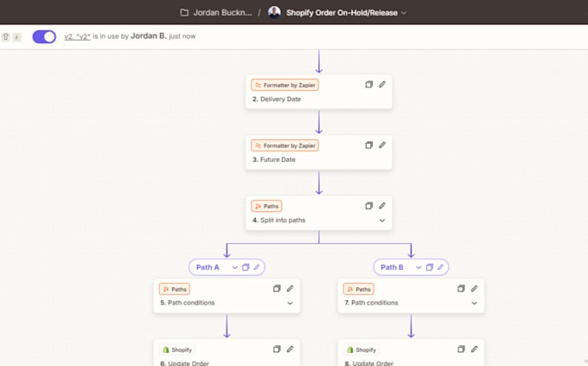Image resolution: width=588 pixels, height=366 pixels.
Task: Click the Shopify badge on step 6
Action: [x=177, y=350]
